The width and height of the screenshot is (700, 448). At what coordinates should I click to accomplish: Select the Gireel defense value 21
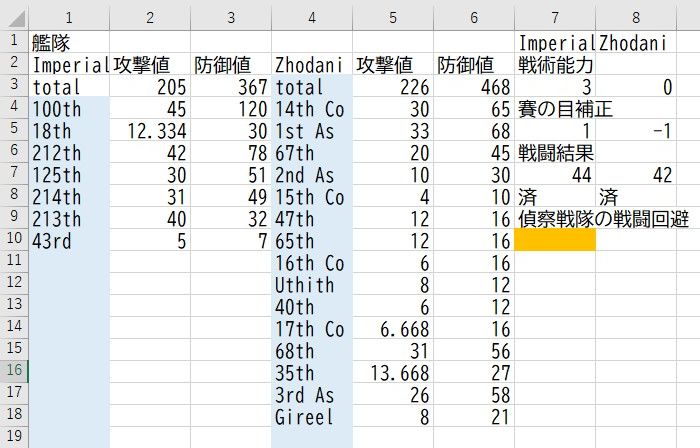point(474,416)
